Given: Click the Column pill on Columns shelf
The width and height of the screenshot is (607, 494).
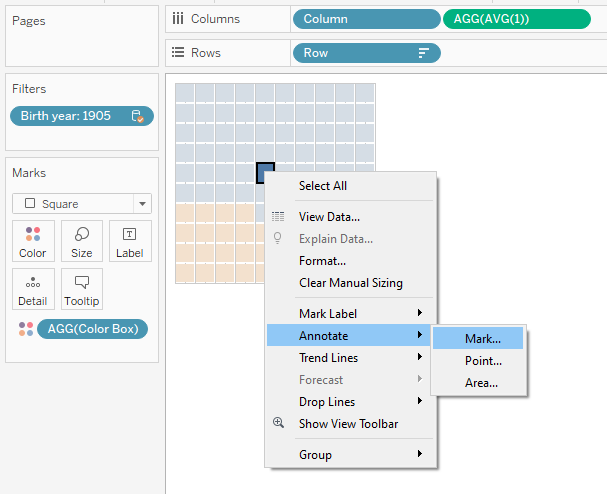Looking at the screenshot, I should point(367,19).
